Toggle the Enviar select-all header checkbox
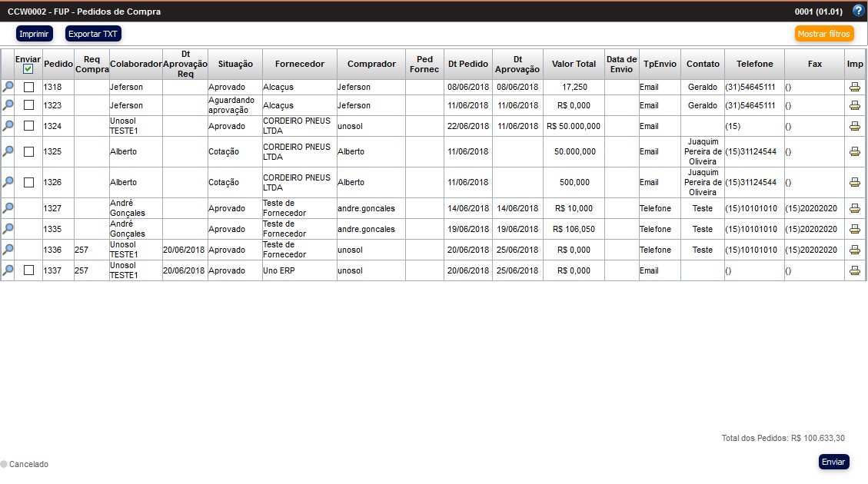The image size is (868, 484). pyautogui.click(x=28, y=69)
